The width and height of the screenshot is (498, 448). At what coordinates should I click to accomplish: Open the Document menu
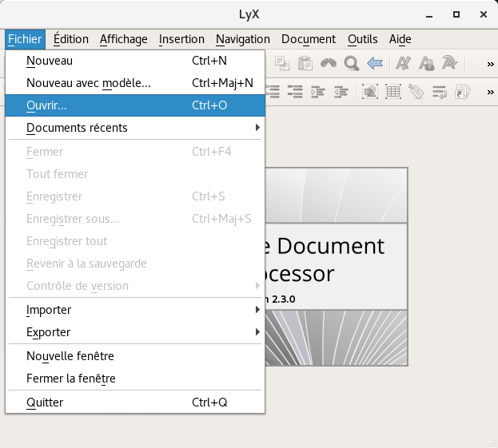[309, 39]
